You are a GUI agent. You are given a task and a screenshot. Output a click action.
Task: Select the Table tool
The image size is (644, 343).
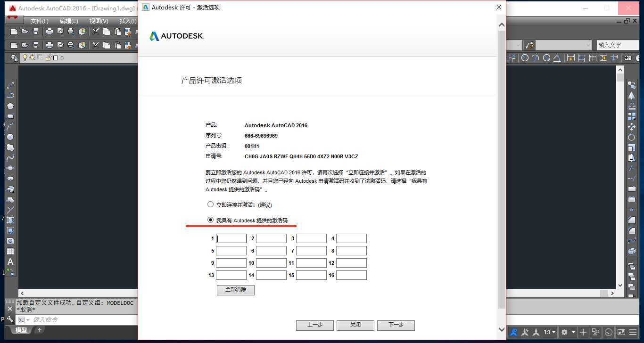click(x=10, y=251)
